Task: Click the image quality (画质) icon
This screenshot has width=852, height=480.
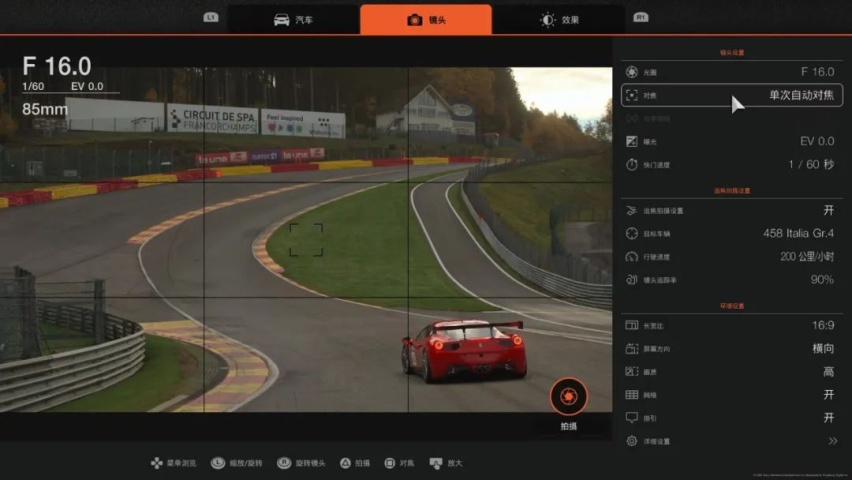Action: coord(631,371)
